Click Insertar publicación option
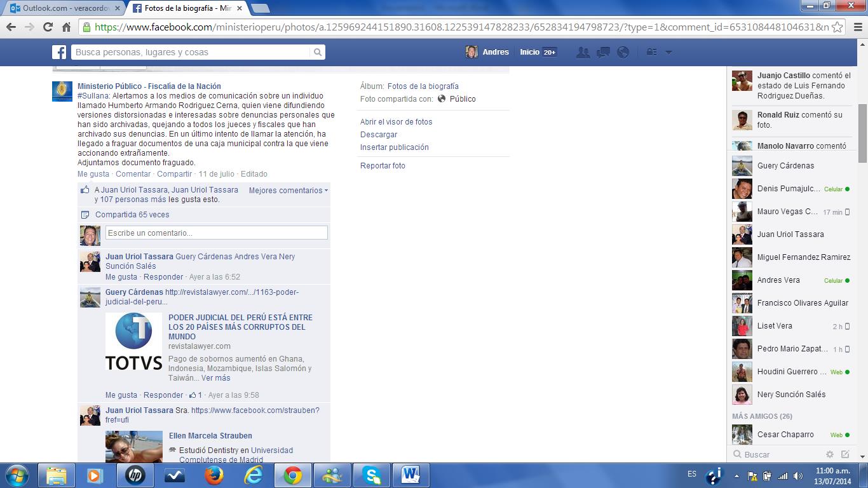Image resolution: width=868 pixels, height=488 pixels. pyautogui.click(x=395, y=147)
